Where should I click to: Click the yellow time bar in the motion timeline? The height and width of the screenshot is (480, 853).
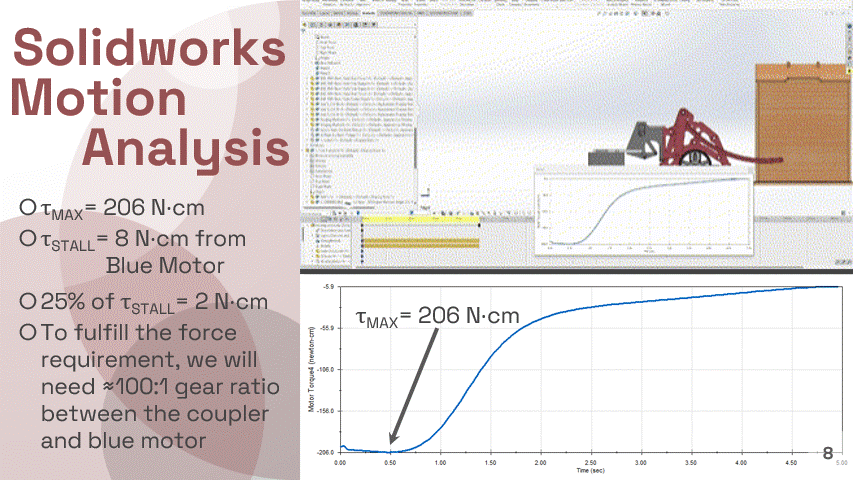[x=421, y=219]
